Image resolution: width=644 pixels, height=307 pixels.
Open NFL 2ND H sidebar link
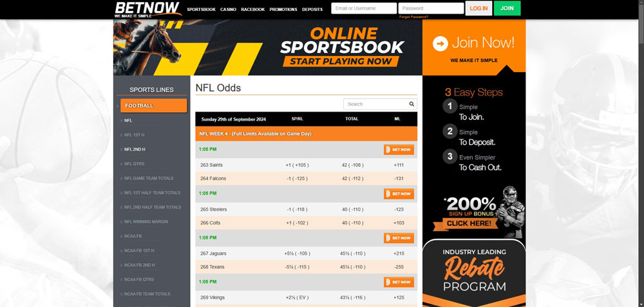click(135, 150)
